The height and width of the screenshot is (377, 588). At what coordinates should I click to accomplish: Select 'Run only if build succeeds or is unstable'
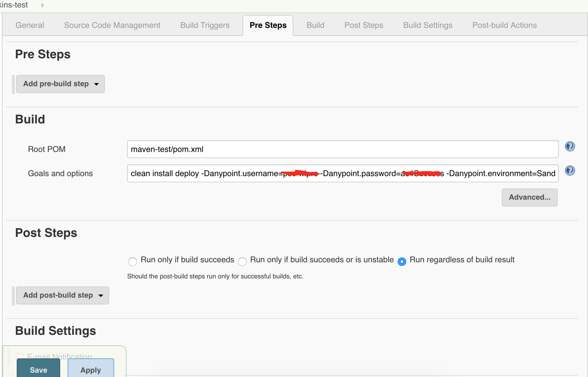click(x=243, y=262)
